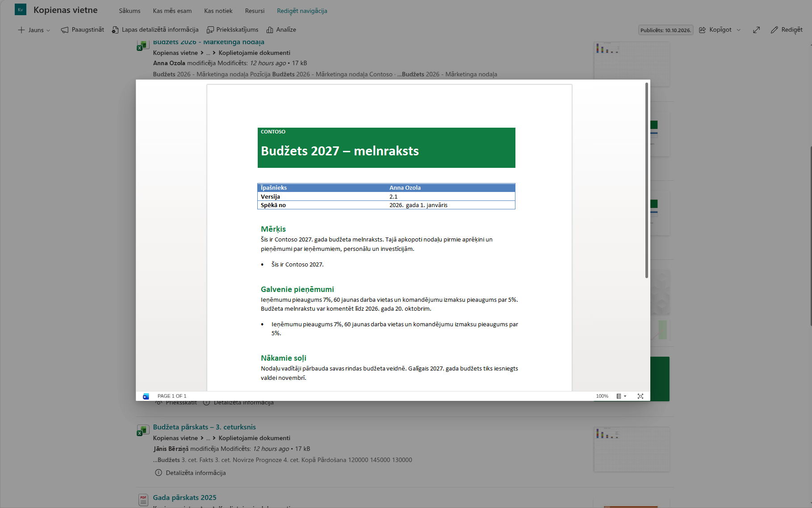Click the Mērķis heading in the document

[x=273, y=229]
